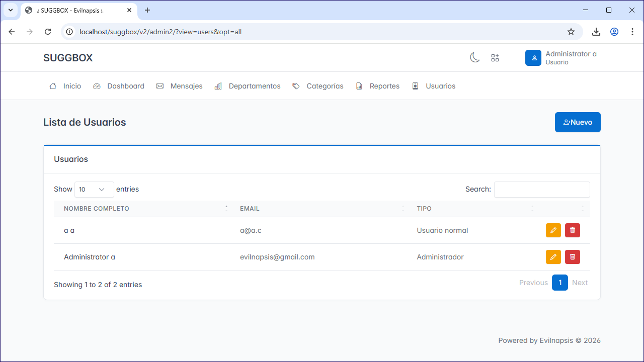644x362 pixels.
Task: Edit user 'a a' with pencil icon
Action: [x=553, y=230]
